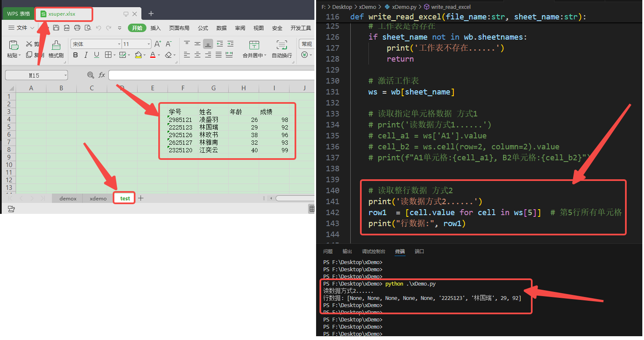Image resolution: width=644 pixels, height=340 pixels.
Task: Click the status bar macro icon bottom-left
Action: (x=11, y=209)
